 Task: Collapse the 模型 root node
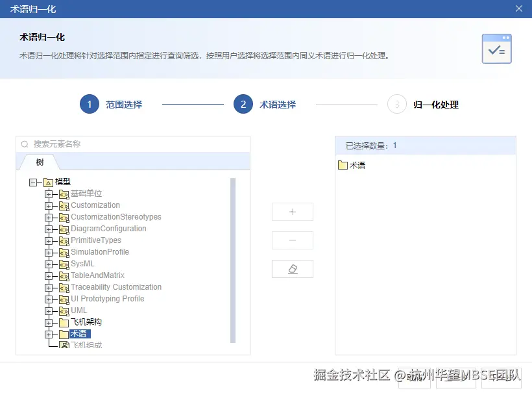[33, 183]
